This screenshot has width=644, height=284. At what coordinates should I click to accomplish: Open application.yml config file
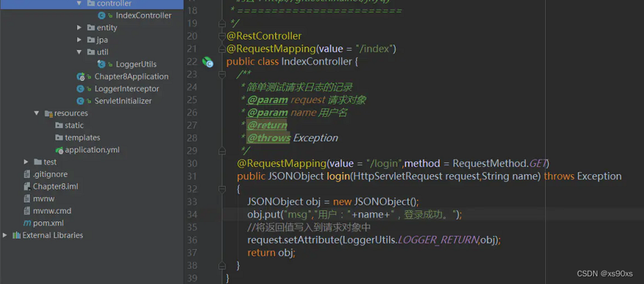(x=92, y=150)
